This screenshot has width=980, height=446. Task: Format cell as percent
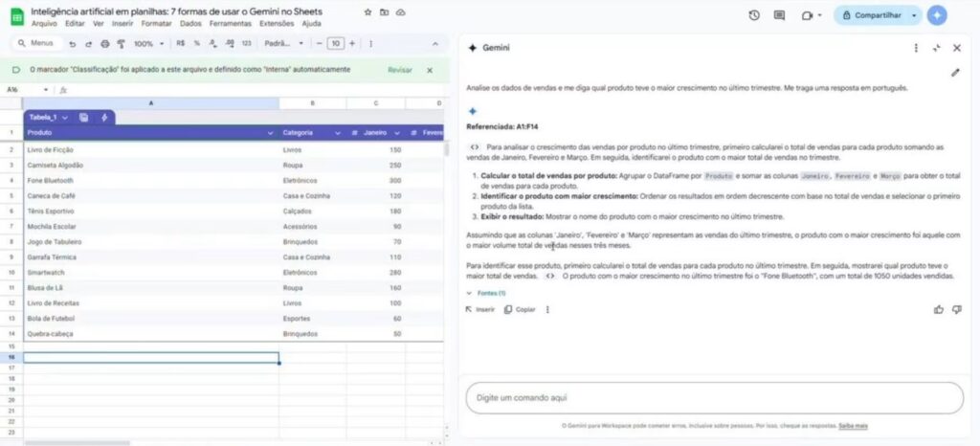tap(197, 44)
